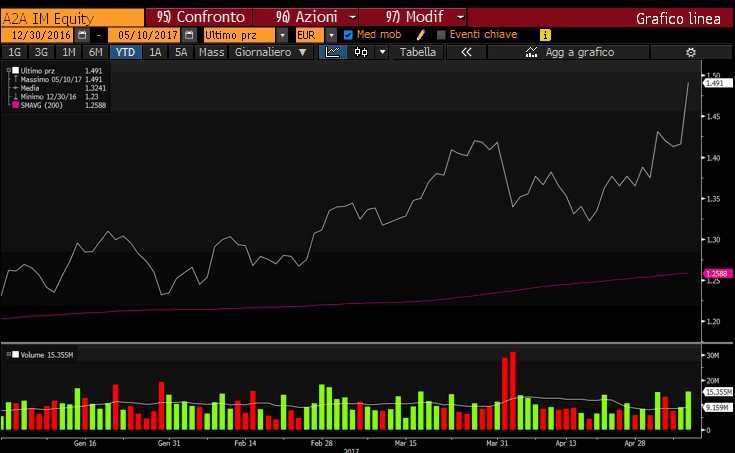Collapse the Volume legend expander

[8, 355]
